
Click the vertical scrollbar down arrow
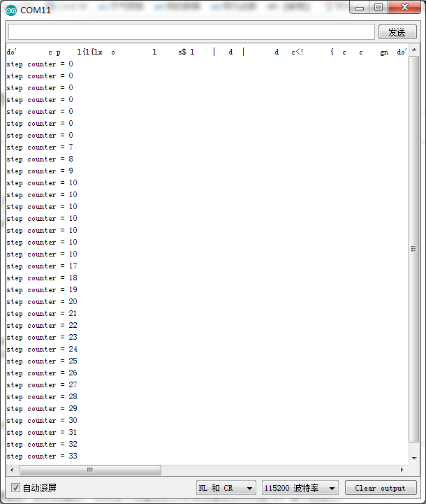414,458
